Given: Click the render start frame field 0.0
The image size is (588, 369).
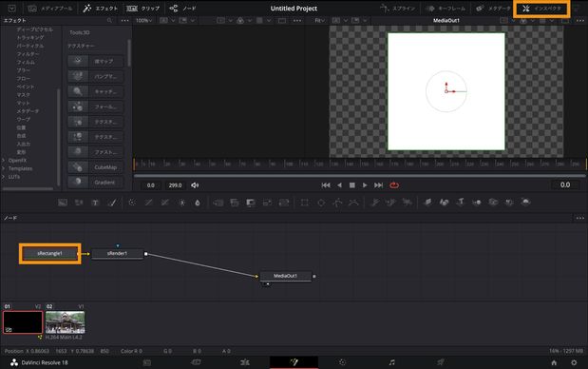Looking at the screenshot, I should coord(151,185).
